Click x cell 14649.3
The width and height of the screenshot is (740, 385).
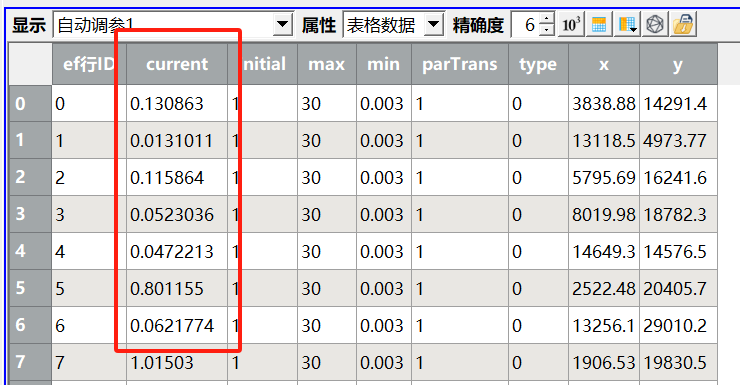(x=604, y=251)
